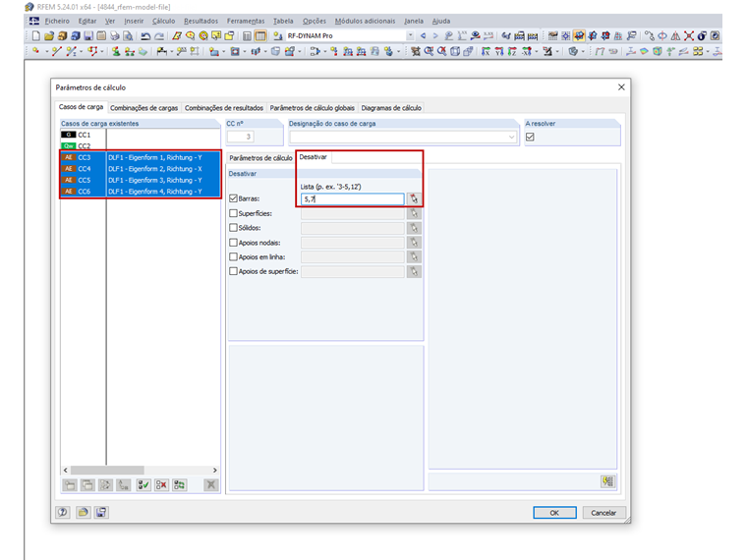Click left arrow of load case list scrollbar
747x560 pixels.
coord(65,470)
